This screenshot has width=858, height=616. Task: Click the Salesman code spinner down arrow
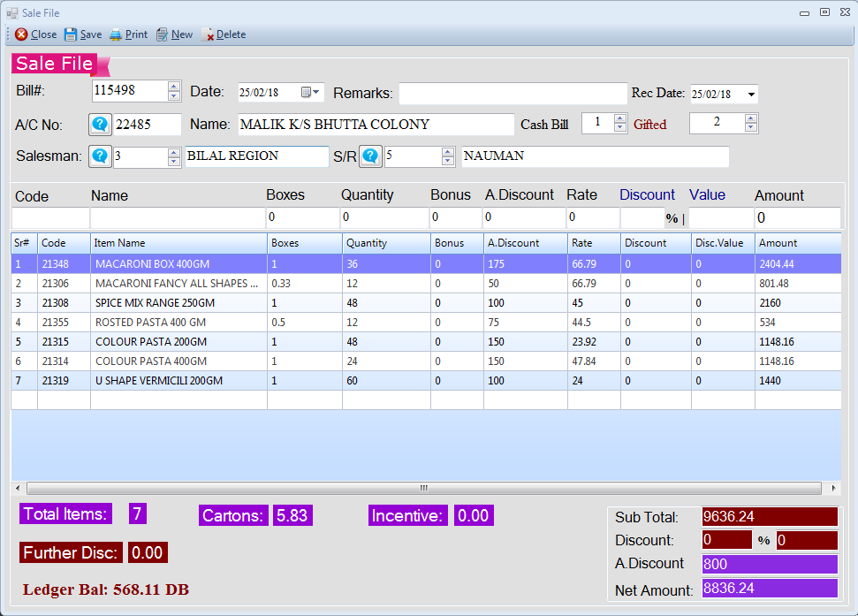point(174,162)
